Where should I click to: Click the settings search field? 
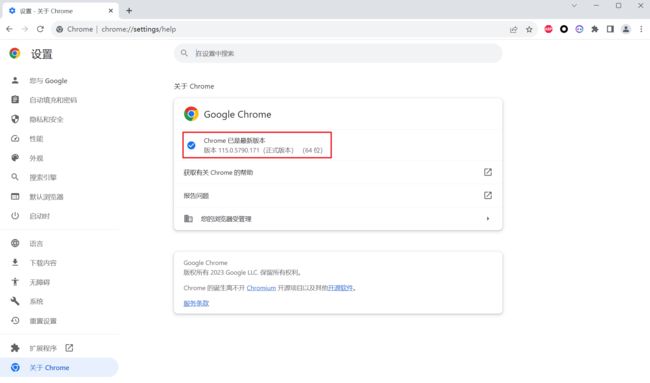click(338, 53)
